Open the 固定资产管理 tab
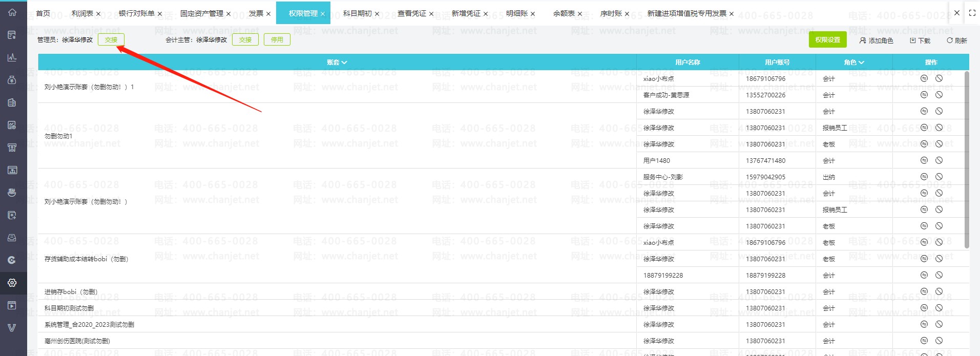This screenshot has height=356, width=980. coord(201,13)
